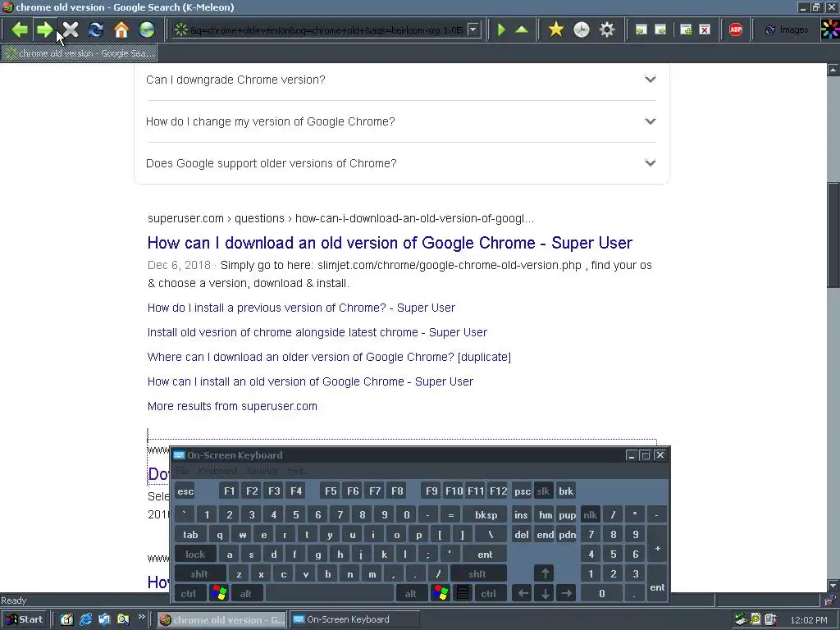This screenshot has height=630, width=840.
Task: Open 'Where can I download an older version' link
Action: pyautogui.click(x=329, y=357)
